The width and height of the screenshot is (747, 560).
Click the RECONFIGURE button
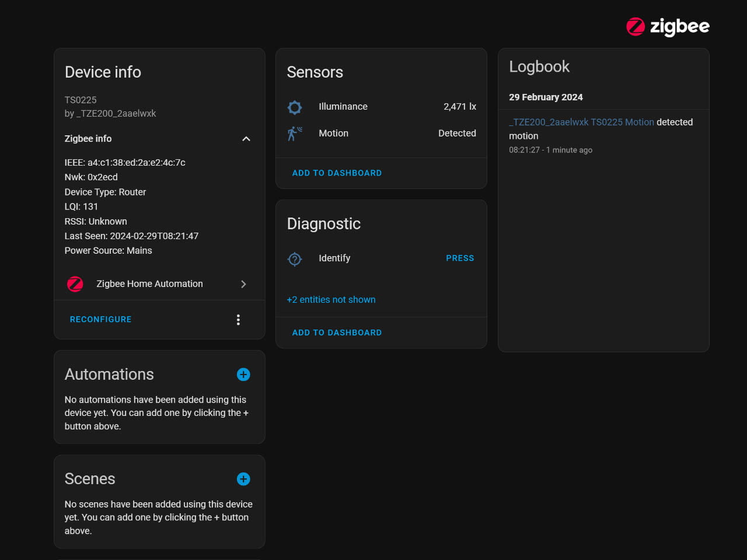pyautogui.click(x=100, y=319)
